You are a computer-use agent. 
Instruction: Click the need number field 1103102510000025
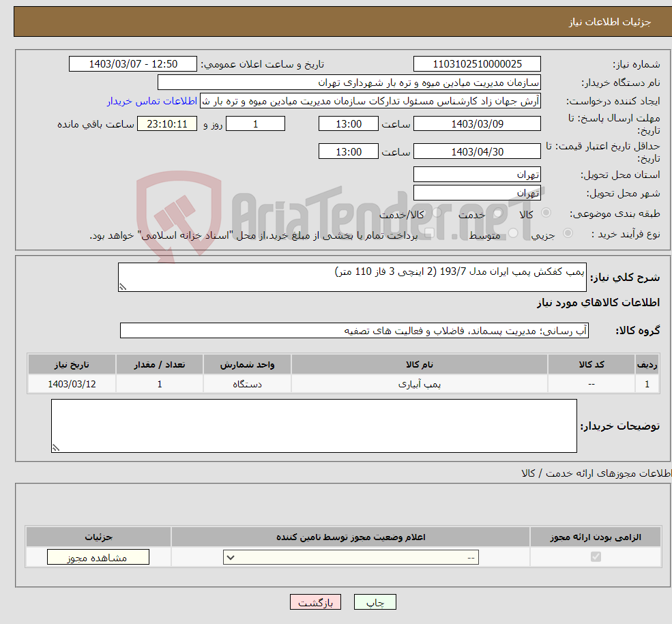click(477, 64)
